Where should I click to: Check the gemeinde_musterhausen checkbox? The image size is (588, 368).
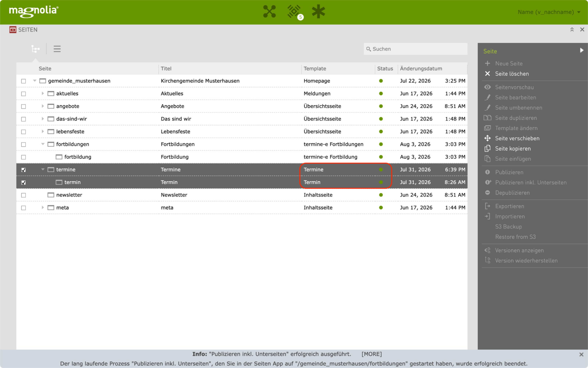tap(24, 81)
